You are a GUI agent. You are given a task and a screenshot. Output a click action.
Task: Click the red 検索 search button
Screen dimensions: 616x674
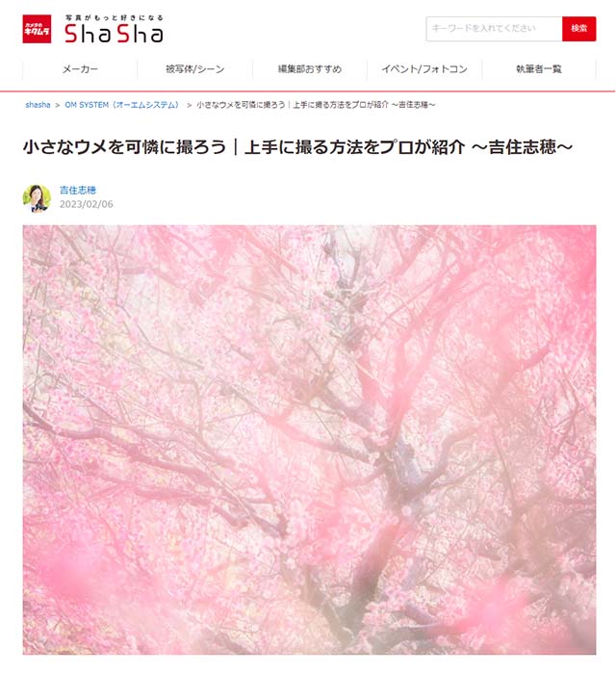point(579,29)
